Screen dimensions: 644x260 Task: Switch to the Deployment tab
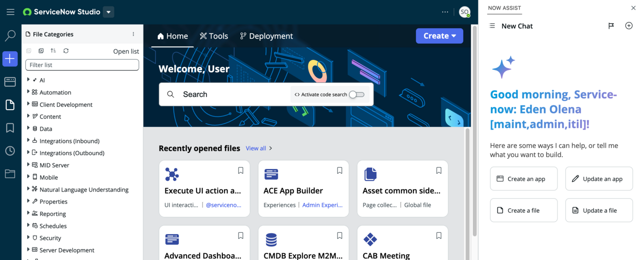[266, 36]
